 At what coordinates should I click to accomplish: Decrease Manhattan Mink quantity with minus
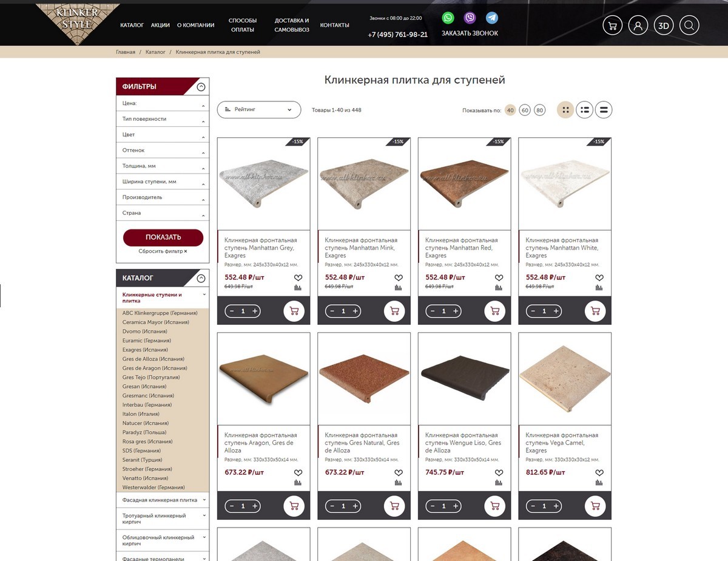332,311
